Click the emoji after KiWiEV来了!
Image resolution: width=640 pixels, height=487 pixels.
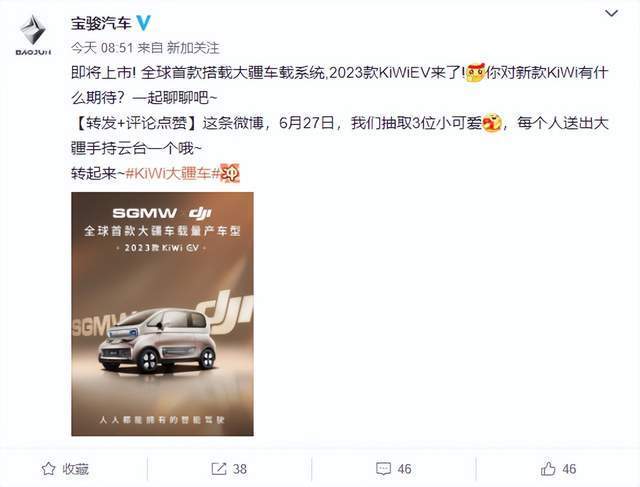pos(475,73)
